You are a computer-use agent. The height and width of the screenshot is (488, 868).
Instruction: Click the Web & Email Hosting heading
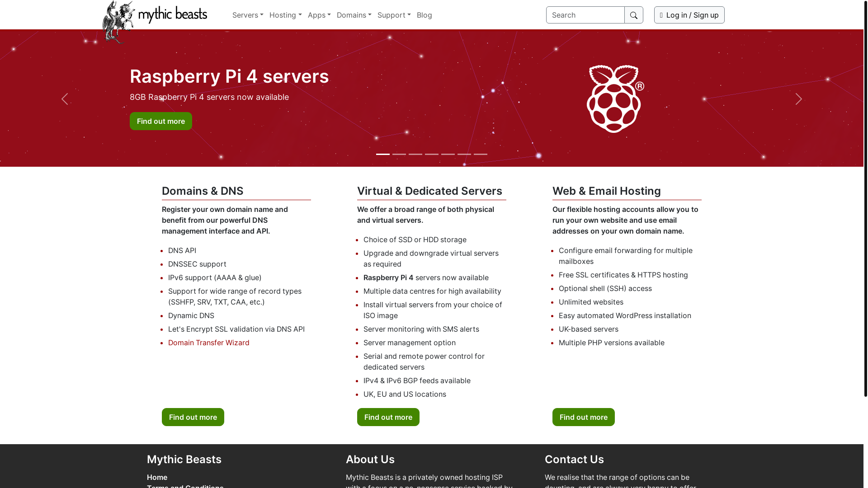click(x=607, y=191)
